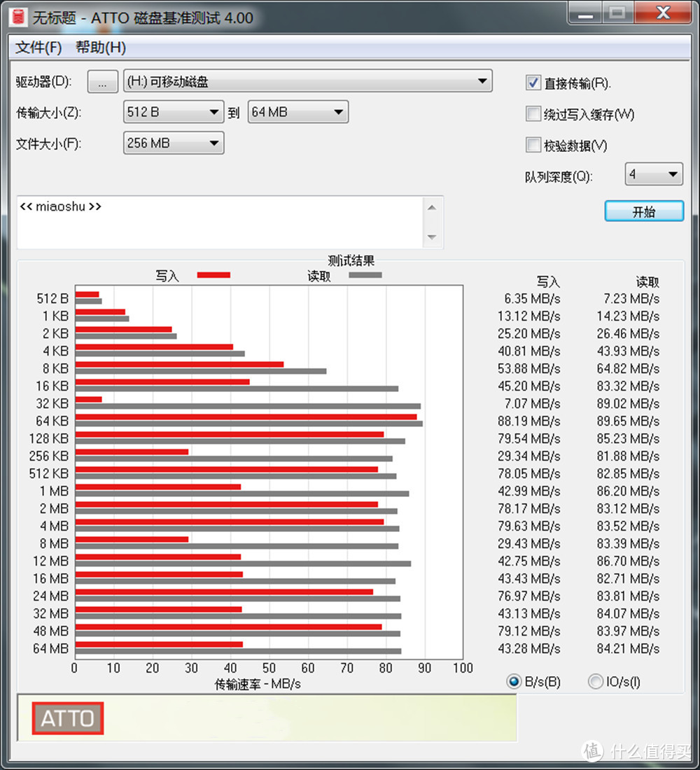Screen dimensions: 700x770
Task: Click the write value 45.20 MB/s
Action: 529,386
